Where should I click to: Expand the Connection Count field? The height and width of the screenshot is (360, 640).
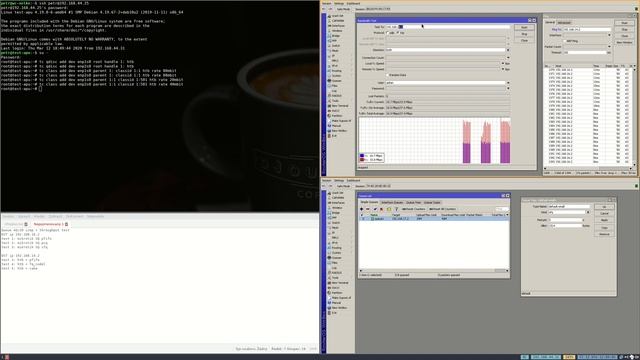click(x=508, y=58)
